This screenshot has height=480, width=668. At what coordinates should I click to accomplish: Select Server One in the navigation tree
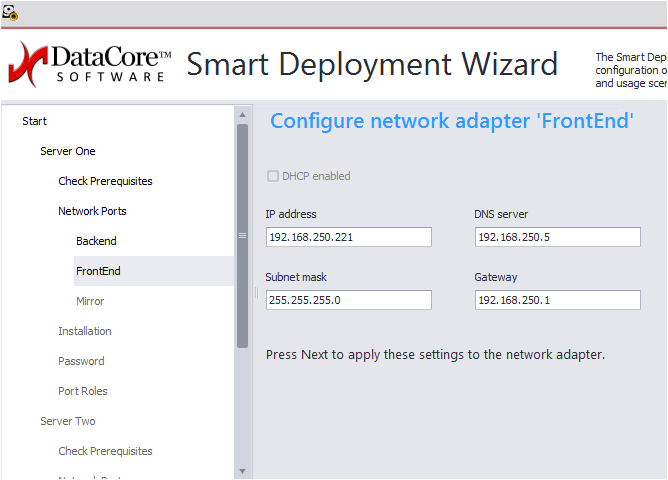pyautogui.click(x=68, y=151)
